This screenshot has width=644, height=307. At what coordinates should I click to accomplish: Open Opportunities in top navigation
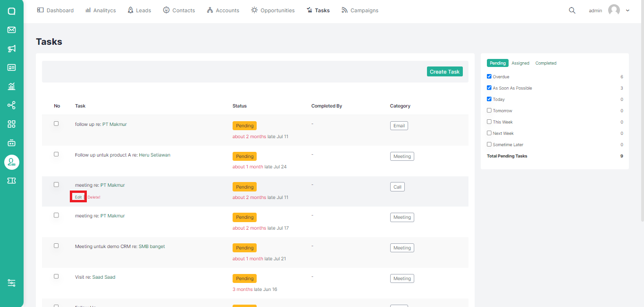273,10
